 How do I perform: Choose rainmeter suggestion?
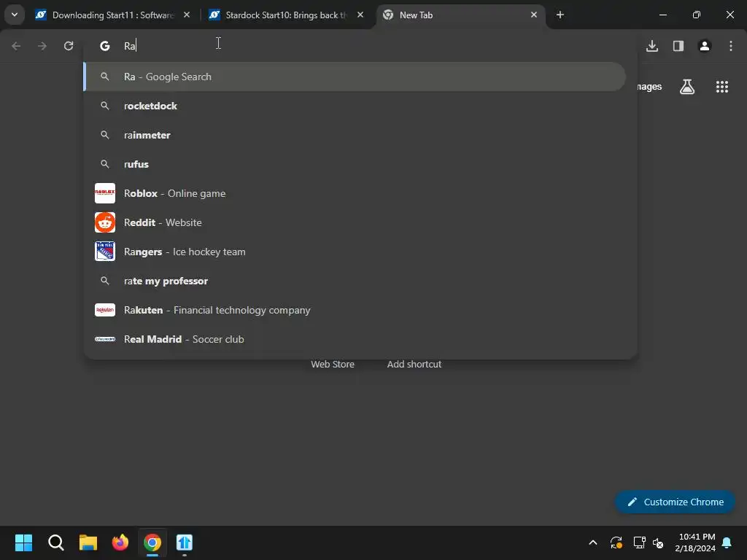pos(355,135)
